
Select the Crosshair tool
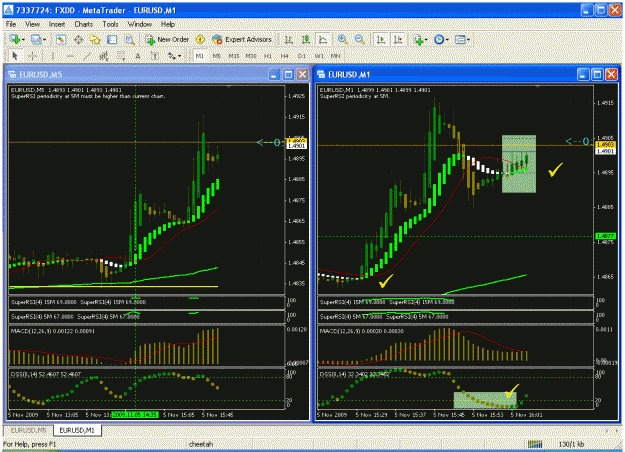click(x=33, y=56)
